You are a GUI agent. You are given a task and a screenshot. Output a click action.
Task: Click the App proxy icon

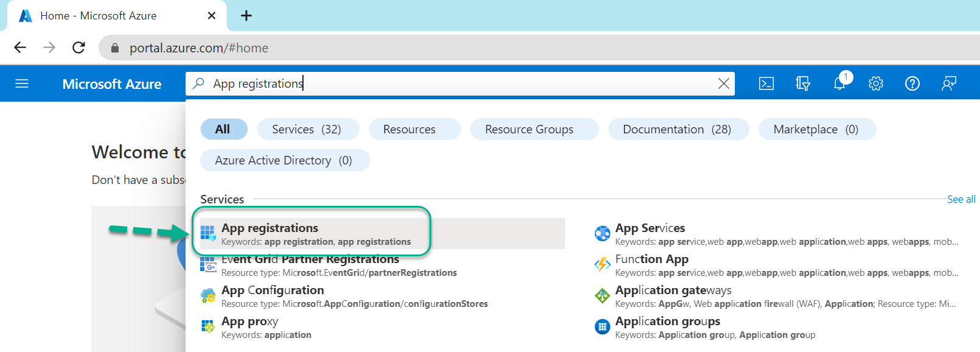click(x=208, y=327)
